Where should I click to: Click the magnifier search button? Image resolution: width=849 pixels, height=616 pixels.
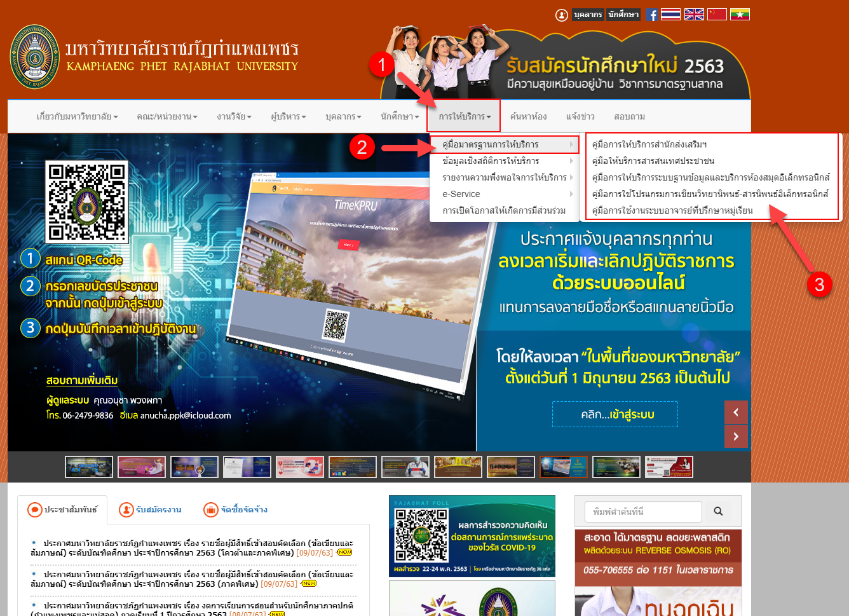tap(718, 511)
